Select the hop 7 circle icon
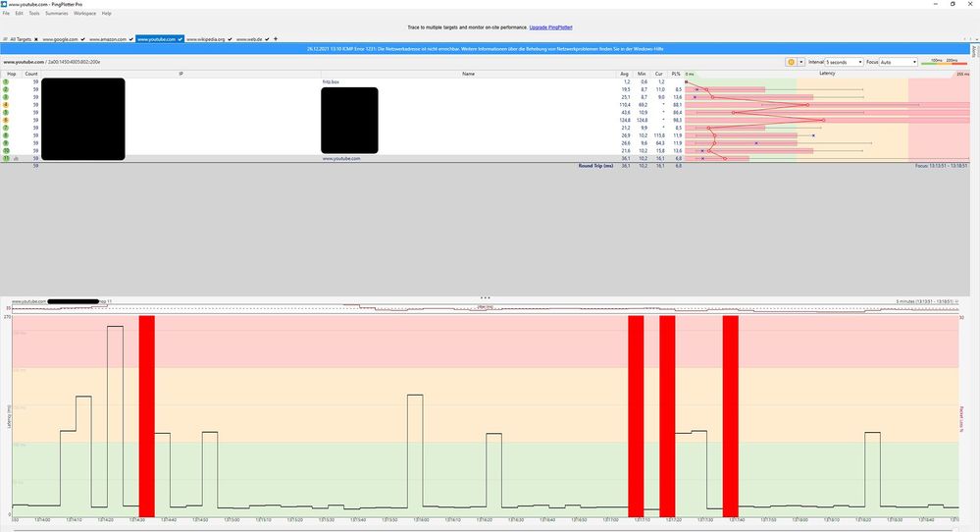Viewport: 980px width, 532px height. [x=6, y=128]
